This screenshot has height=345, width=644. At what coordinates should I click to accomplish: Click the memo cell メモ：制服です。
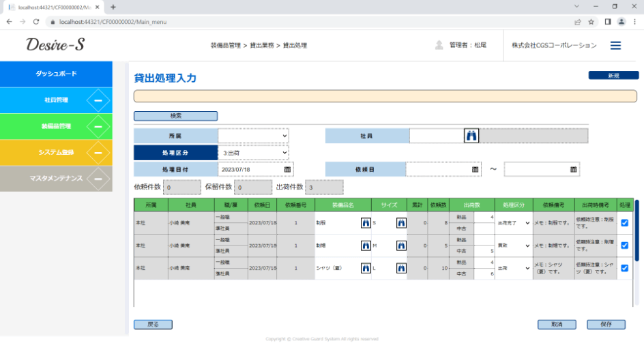[553, 223]
